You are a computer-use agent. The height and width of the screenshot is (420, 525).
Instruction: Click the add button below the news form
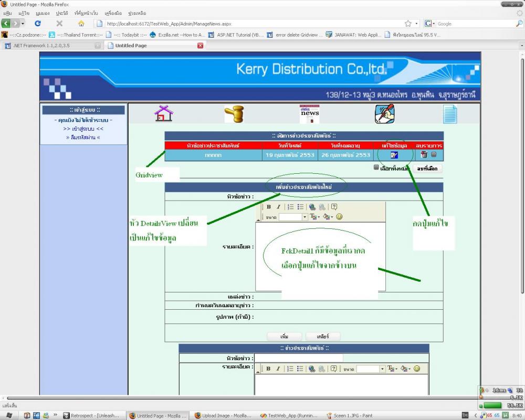click(284, 337)
